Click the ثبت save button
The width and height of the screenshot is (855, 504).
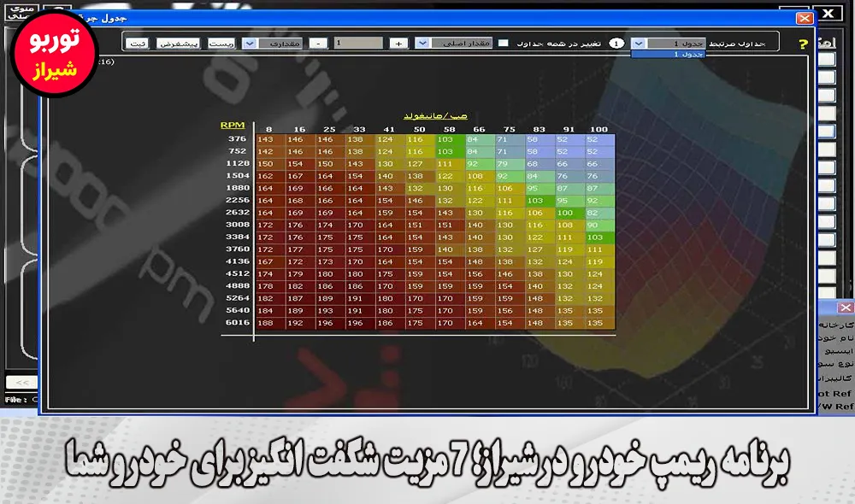(138, 43)
